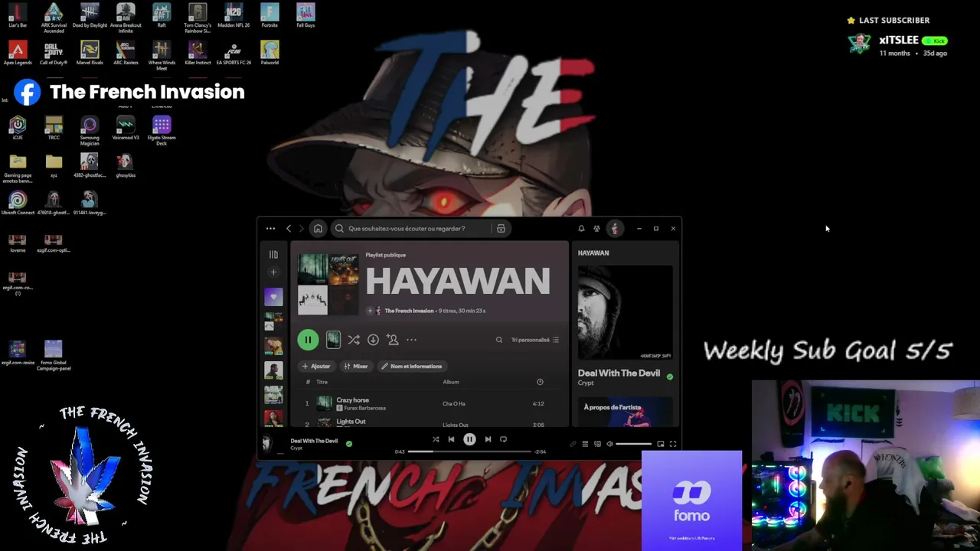Select the Samsung Magician desktop icon
Image resolution: width=980 pixels, height=551 pixels.
pyautogui.click(x=90, y=131)
